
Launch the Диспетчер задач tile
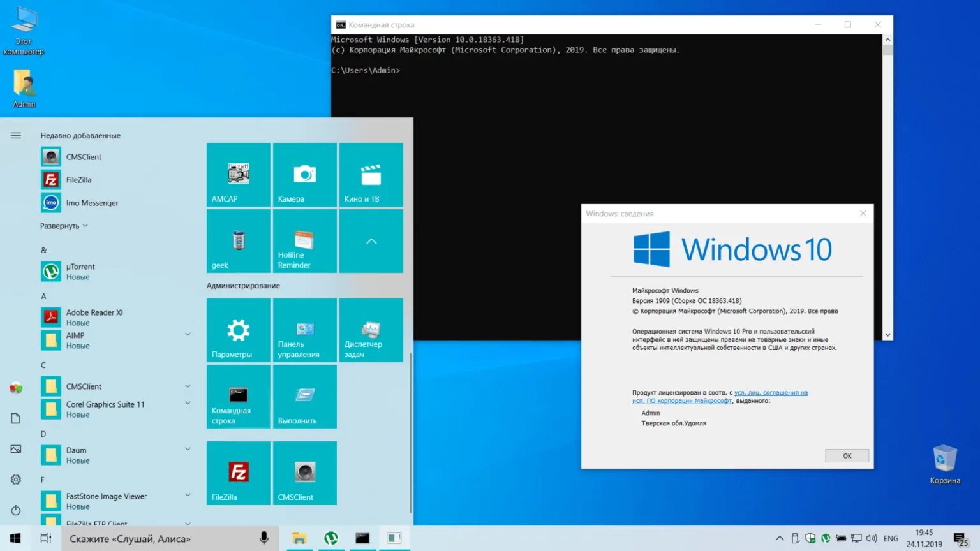(x=371, y=330)
